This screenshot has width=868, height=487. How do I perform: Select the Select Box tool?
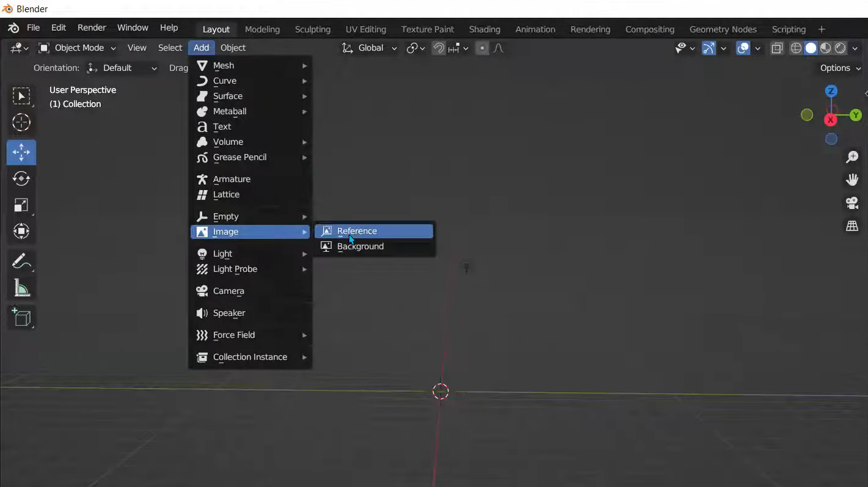click(21, 97)
